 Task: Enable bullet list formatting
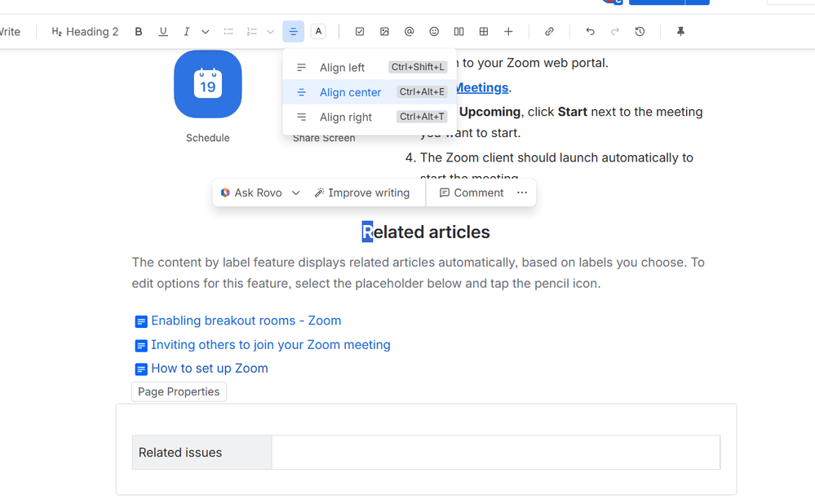pos(228,31)
